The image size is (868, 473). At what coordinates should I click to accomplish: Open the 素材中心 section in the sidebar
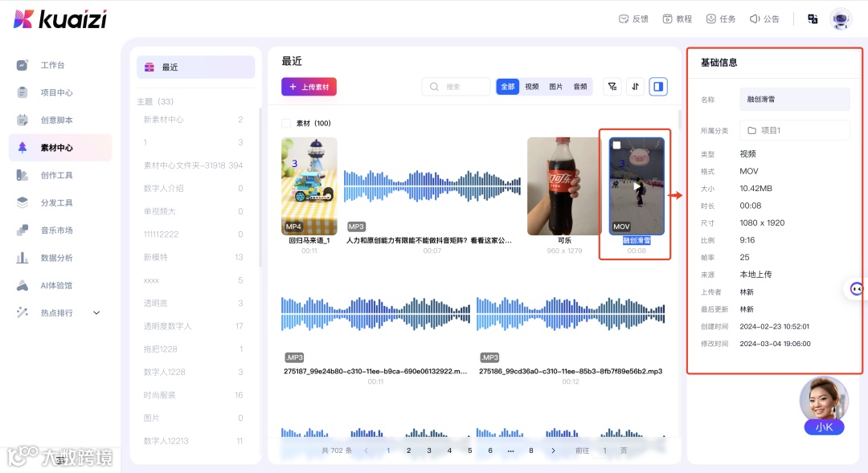click(x=56, y=148)
